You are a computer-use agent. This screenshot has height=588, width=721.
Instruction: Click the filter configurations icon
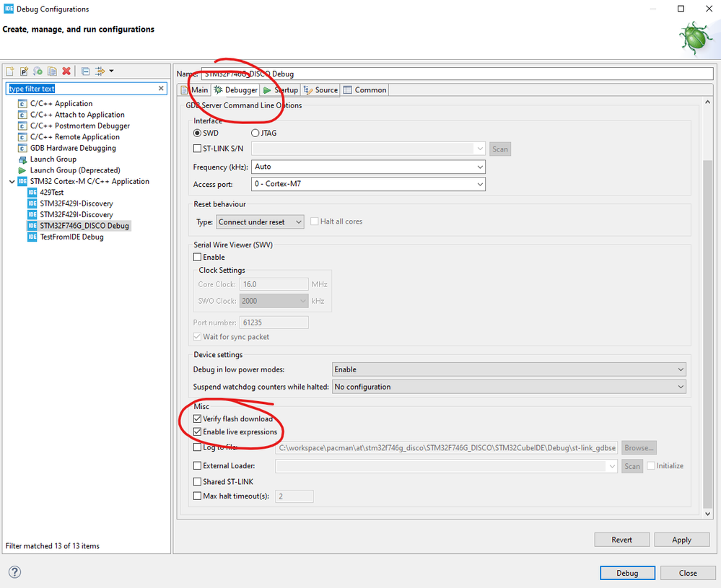pos(100,71)
